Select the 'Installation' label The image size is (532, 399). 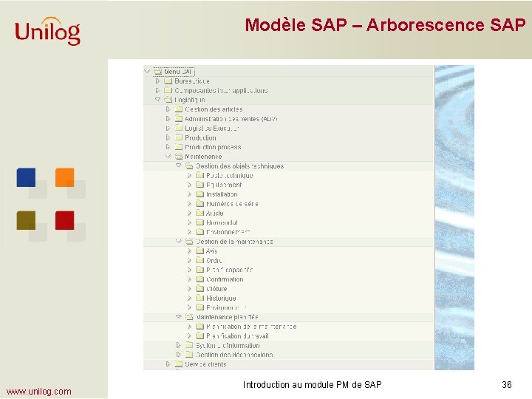(x=222, y=194)
